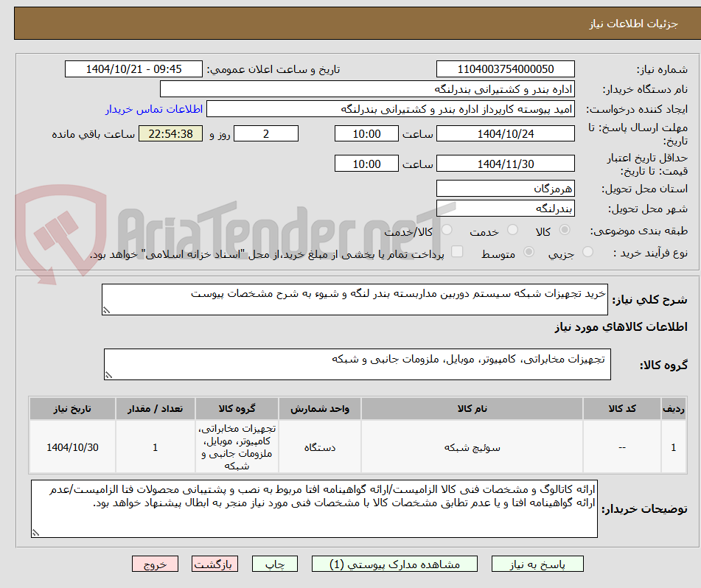The height and width of the screenshot is (588, 701).
Task: Click the price validity date 1404/11/30
Action: pos(505,164)
